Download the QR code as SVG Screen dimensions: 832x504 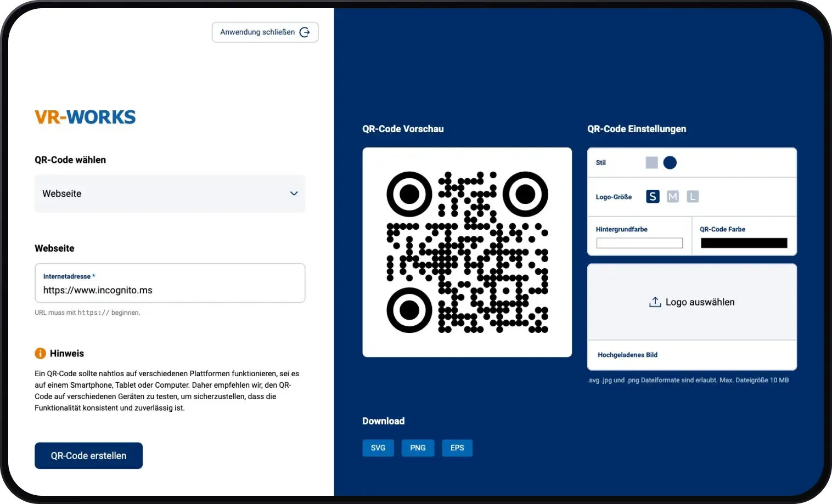(x=378, y=448)
